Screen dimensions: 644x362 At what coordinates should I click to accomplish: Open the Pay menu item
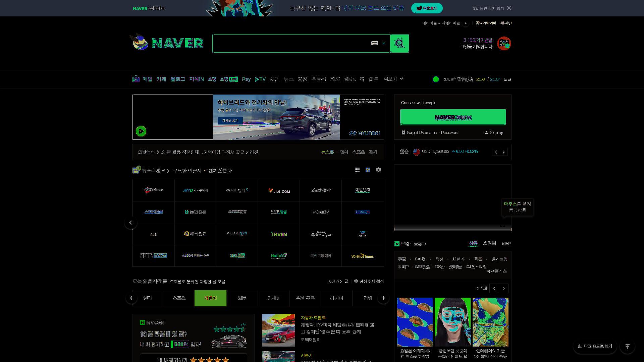(x=246, y=79)
